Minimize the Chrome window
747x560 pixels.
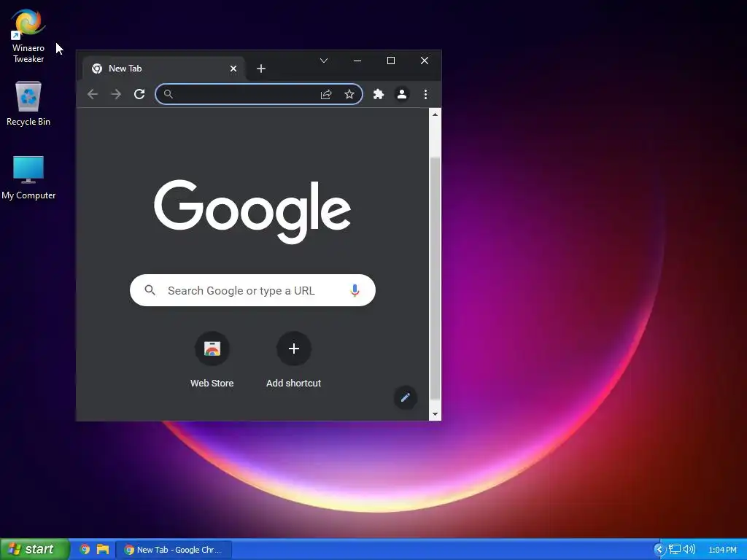pyautogui.click(x=357, y=61)
